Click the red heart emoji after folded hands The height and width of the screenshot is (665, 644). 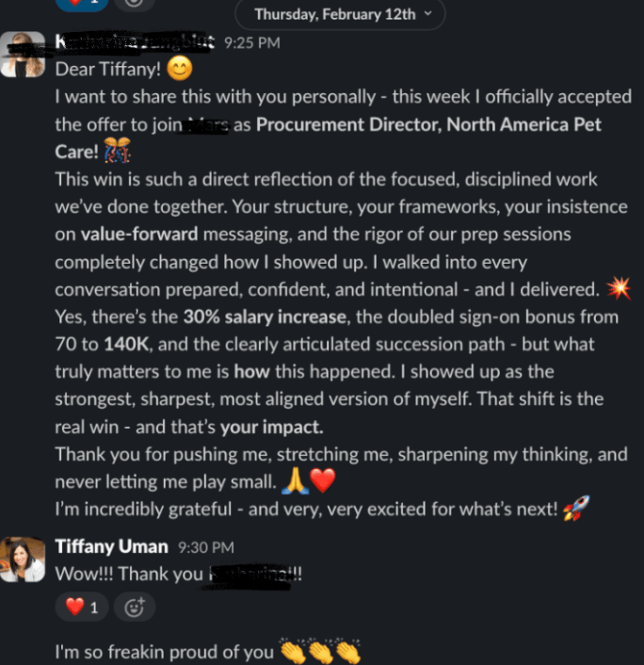click(322, 482)
